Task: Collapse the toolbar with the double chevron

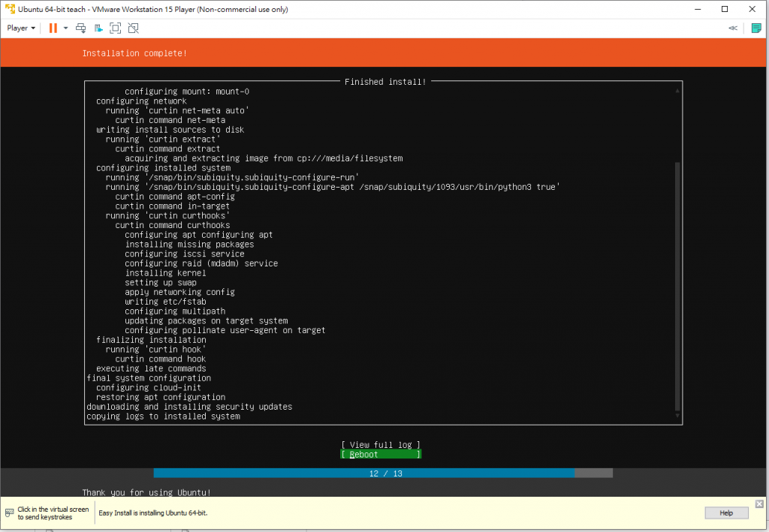Action: [733, 28]
